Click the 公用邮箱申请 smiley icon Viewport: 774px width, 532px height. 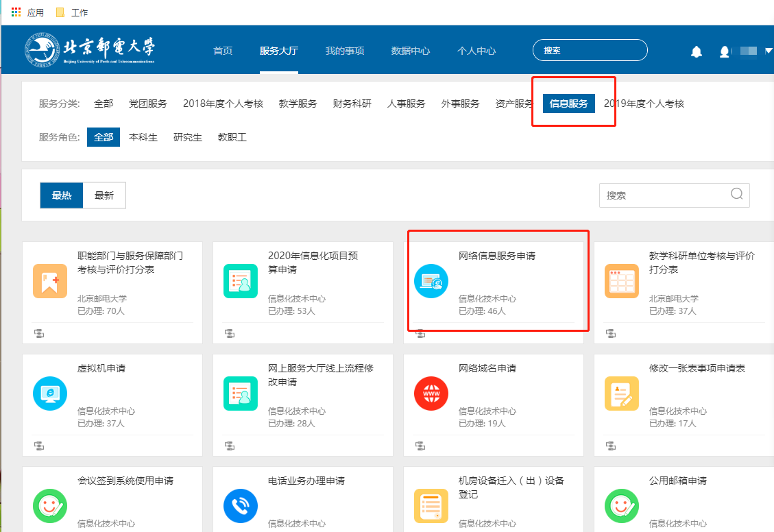pos(622,506)
